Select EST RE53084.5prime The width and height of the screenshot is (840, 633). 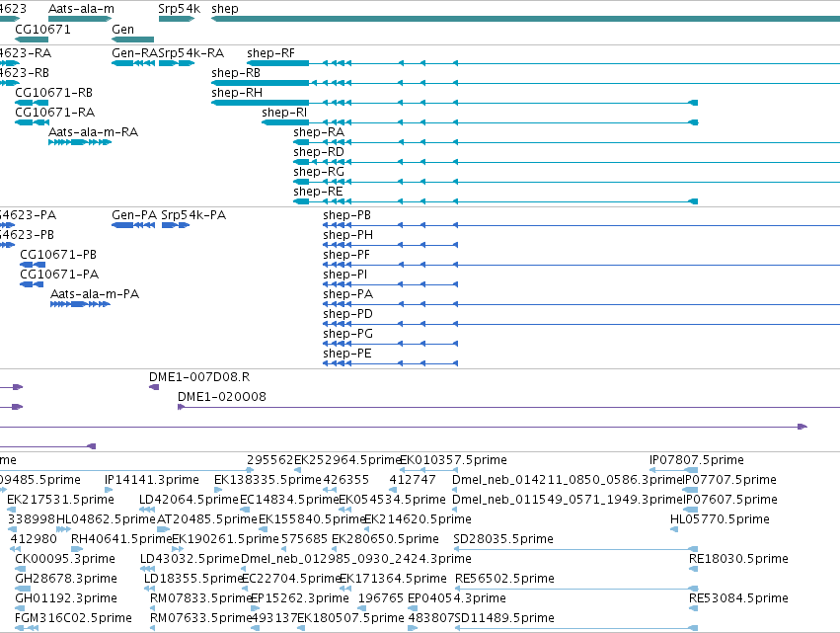coord(738,599)
